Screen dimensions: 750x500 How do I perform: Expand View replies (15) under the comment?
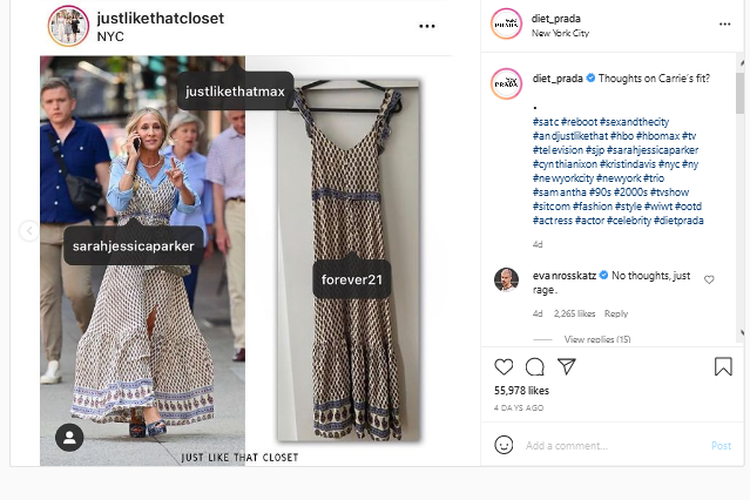click(x=597, y=339)
